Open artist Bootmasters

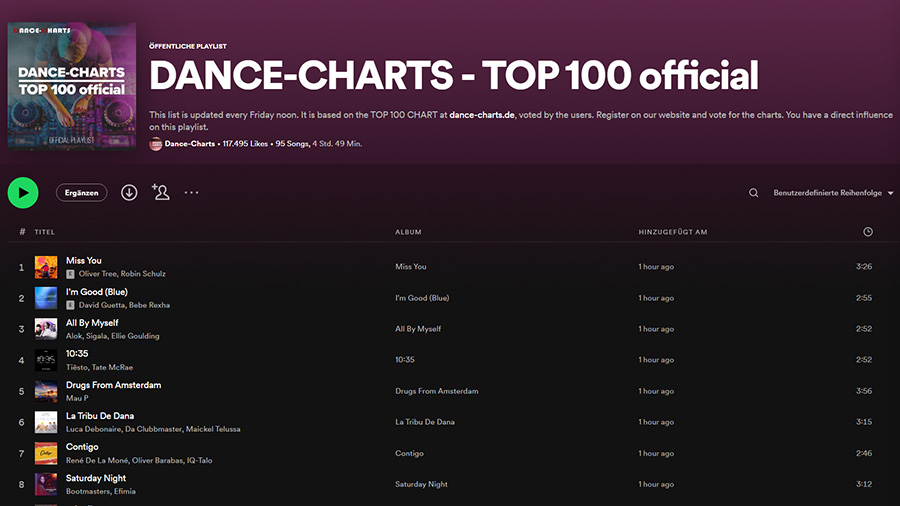[x=88, y=491]
